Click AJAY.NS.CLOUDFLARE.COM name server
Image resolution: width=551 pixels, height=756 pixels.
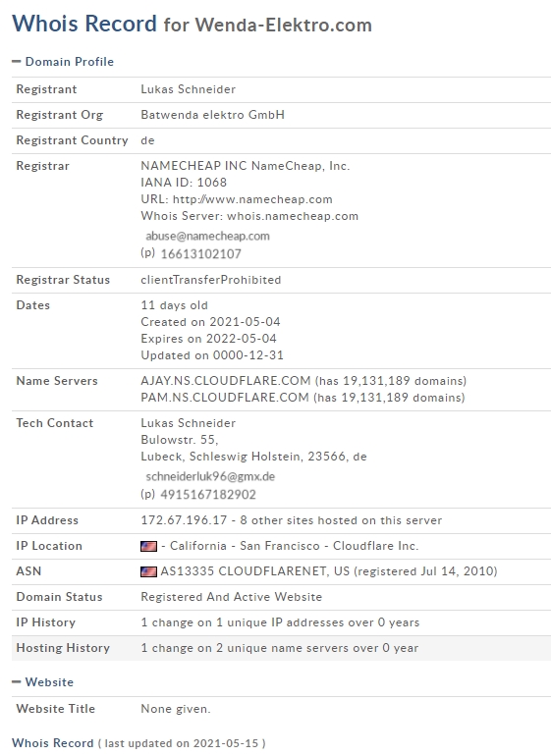226,381
